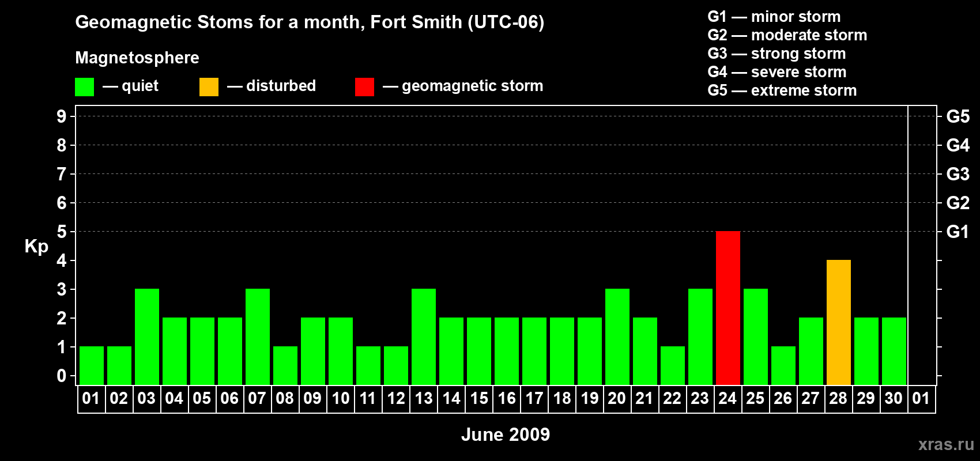Click date label 11 on the axis

[368, 399]
